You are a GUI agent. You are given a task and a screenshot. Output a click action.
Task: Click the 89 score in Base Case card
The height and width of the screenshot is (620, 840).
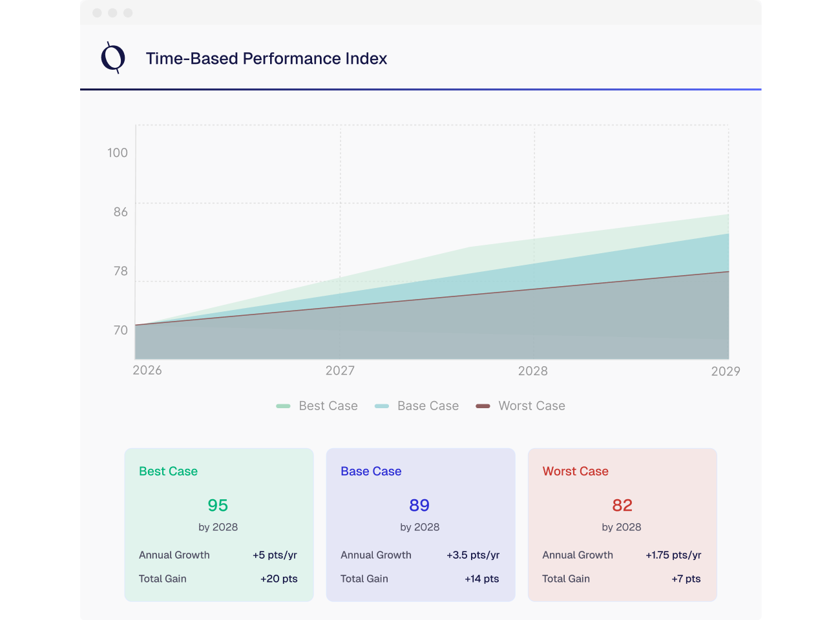pyautogui.click(x=419, y=506)
